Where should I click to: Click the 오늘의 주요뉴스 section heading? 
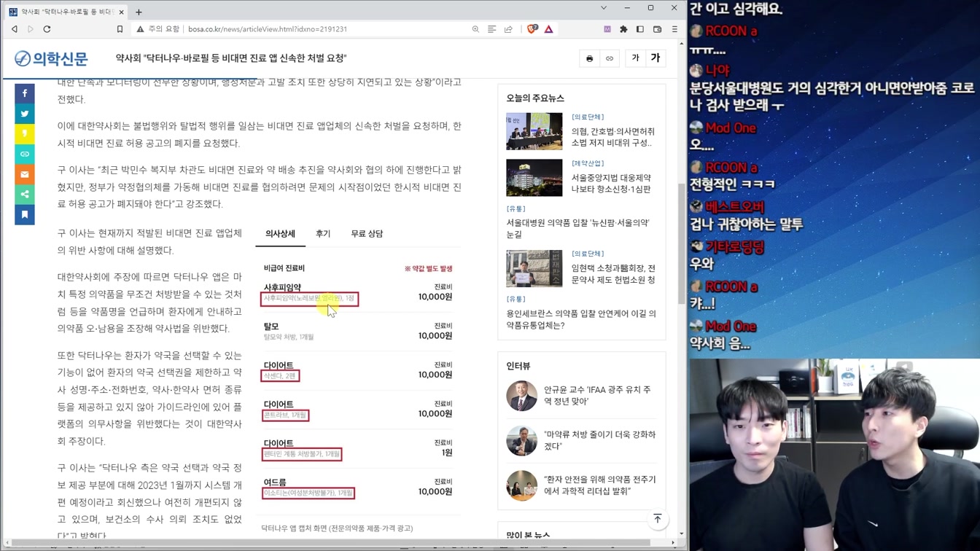pos(535,98)
